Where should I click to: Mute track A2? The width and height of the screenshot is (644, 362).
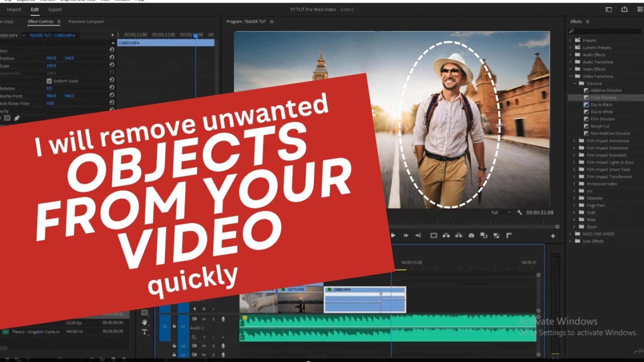(x=204, y=346)
